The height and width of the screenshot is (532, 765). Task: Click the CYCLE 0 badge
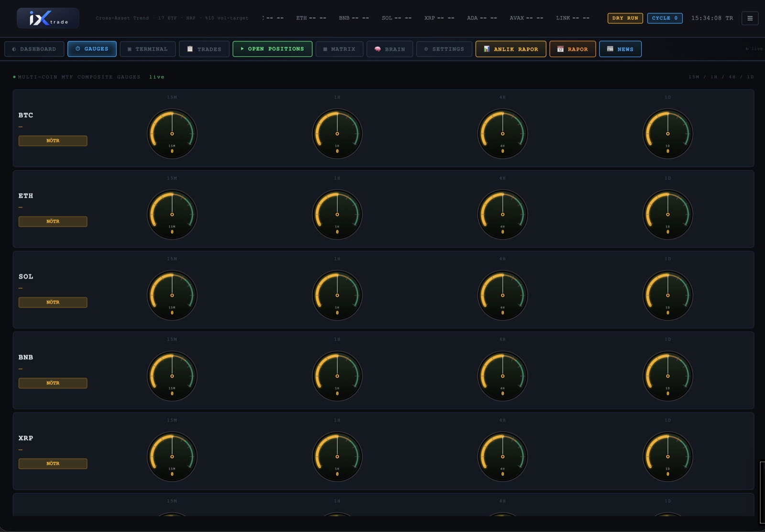pyautogui.click(x=665, y=18)
